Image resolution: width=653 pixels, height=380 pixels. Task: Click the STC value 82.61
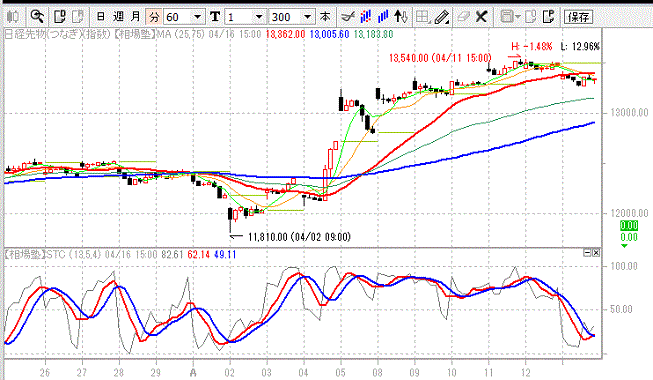coord(172,254)
